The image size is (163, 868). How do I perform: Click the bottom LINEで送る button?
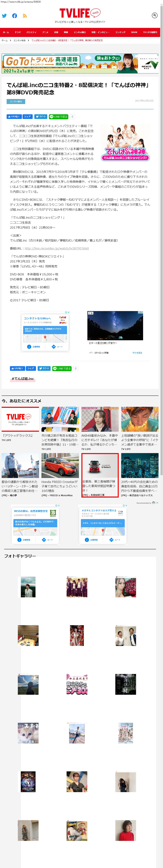(x=62, y=368)
